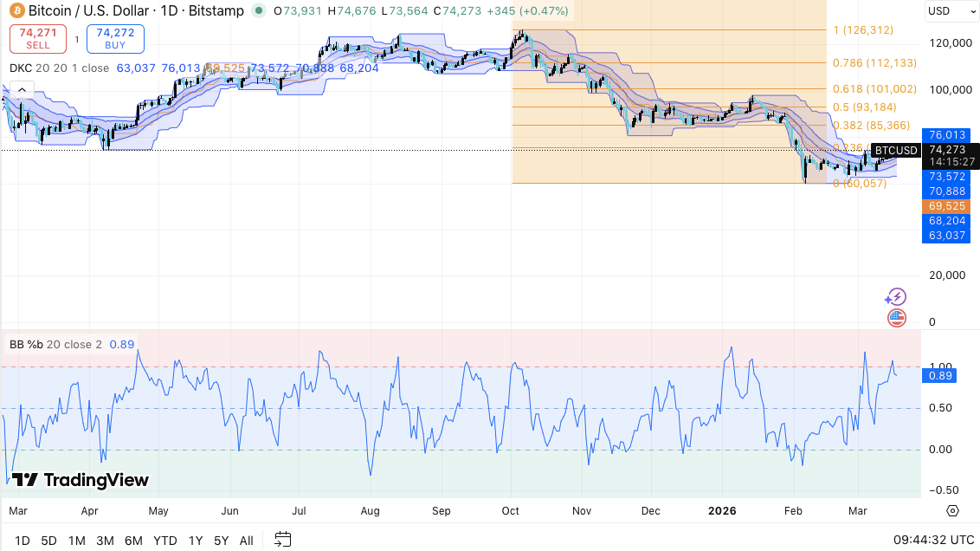This screenshot has width=980, height=551.
Task: Switch to the YTD timeframe
Action: [x=164, y=540]
